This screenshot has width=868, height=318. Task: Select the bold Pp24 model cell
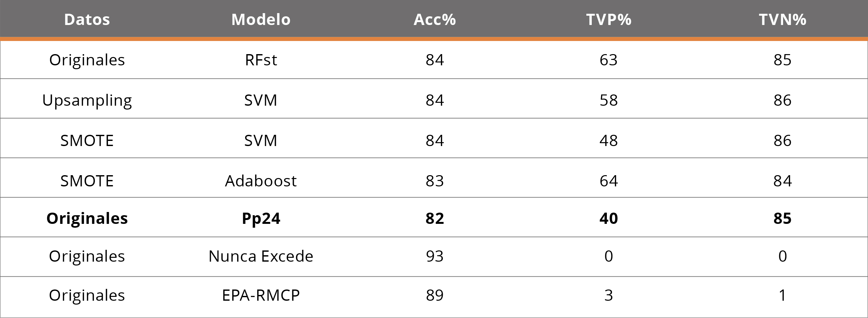pos(261,218)
